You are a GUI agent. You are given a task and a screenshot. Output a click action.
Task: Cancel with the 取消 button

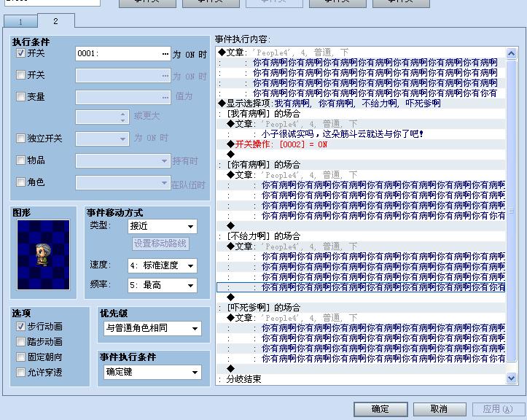pos(440,409)
